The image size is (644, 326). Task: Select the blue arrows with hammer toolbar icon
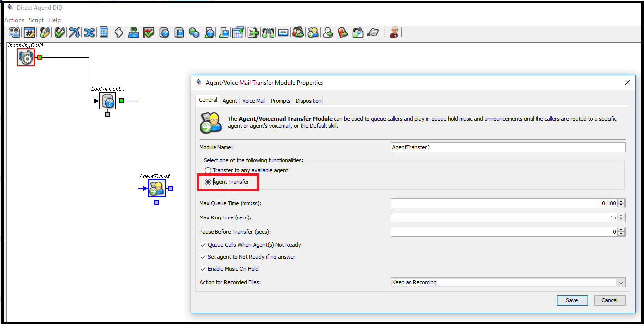(74, 33)
